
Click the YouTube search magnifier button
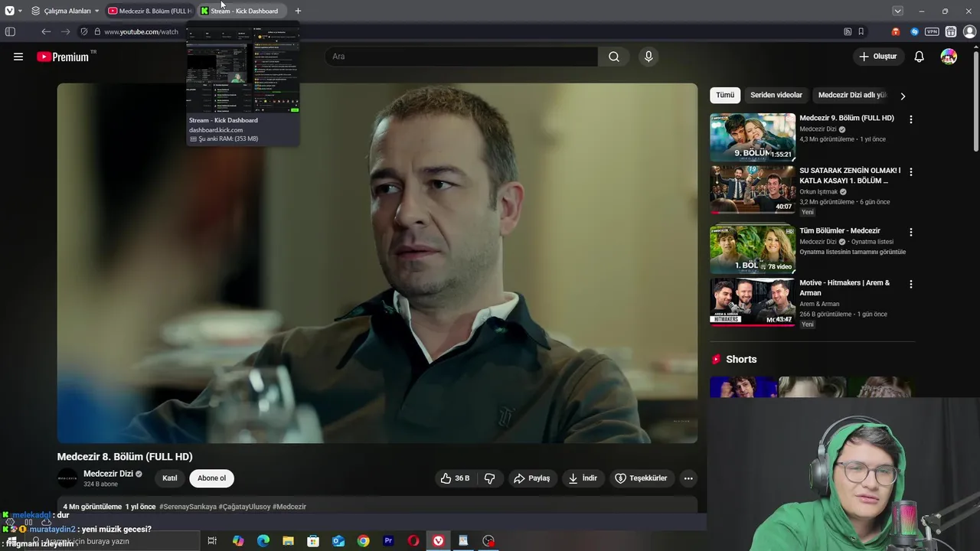pyautogui.click(x=614, y=57)
